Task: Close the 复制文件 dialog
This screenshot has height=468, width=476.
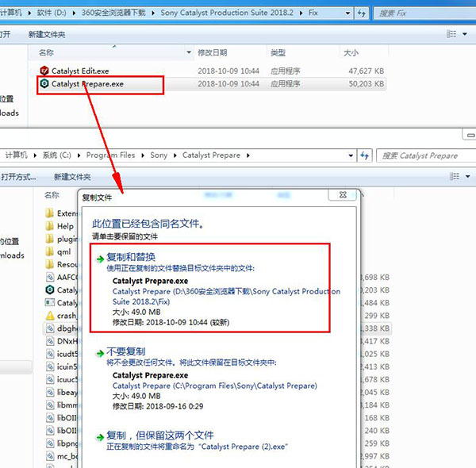Action: point(343,195)
